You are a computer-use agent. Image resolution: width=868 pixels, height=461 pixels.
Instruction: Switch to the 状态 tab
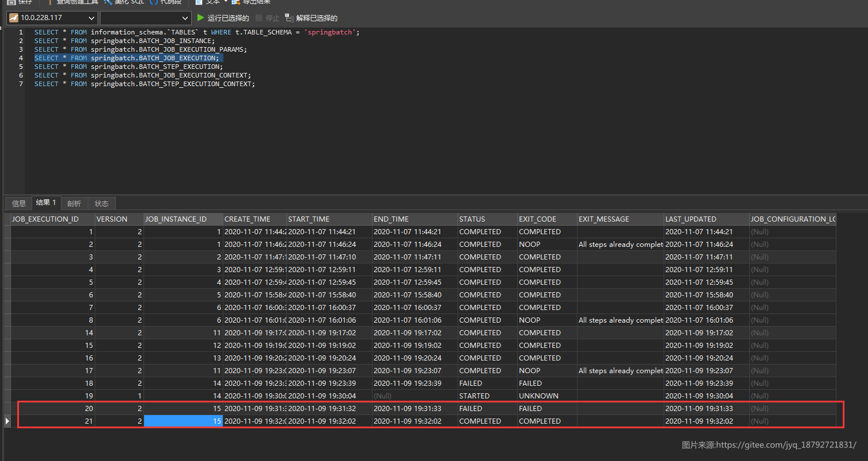click(102, 203)
